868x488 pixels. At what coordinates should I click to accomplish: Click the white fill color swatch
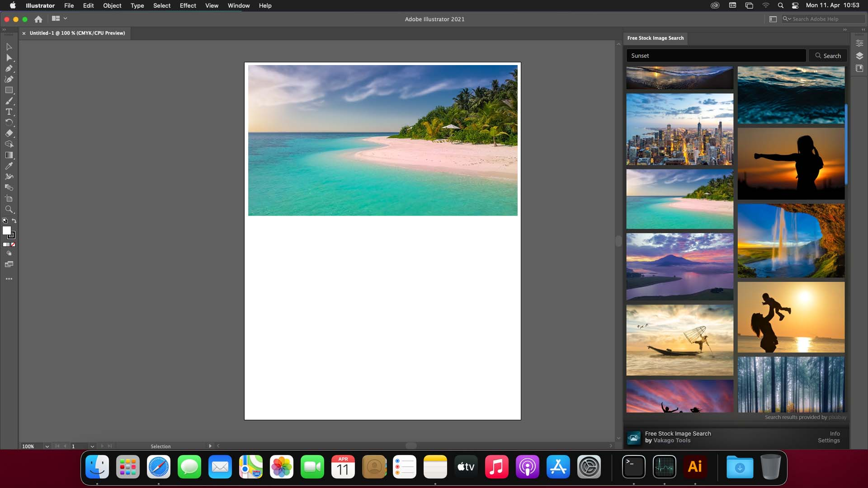point(6,230)
